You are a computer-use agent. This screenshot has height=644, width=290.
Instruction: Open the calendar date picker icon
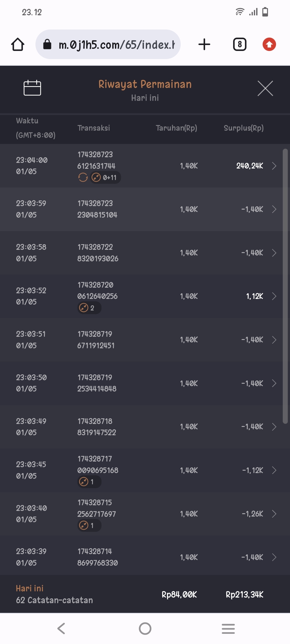pyautogui.click(x=32, y=88)
